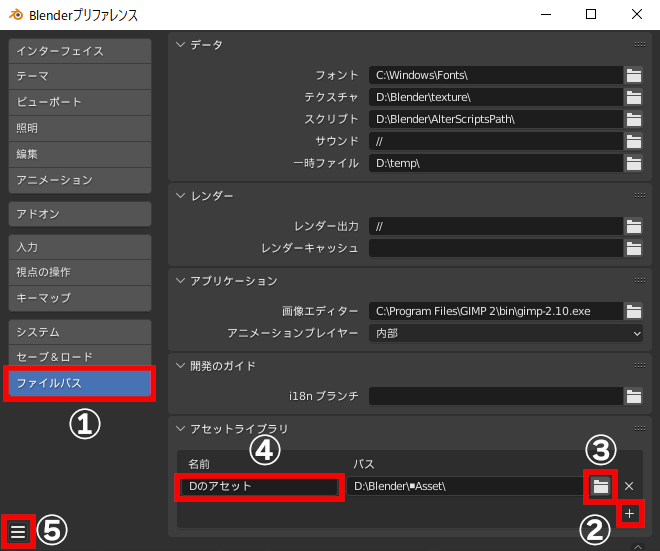Grab the データ panel drag handle

coord(639,45)
